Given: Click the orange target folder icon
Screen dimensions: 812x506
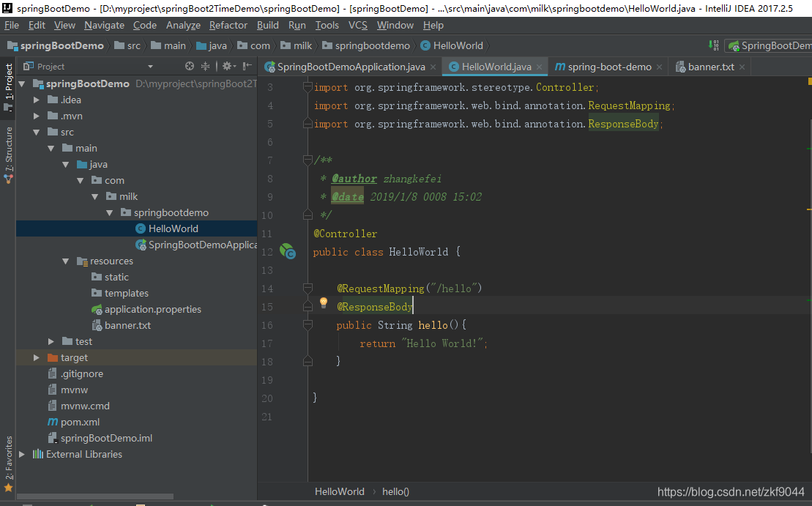Looking at the screenshot, I should tap(53, 357).
